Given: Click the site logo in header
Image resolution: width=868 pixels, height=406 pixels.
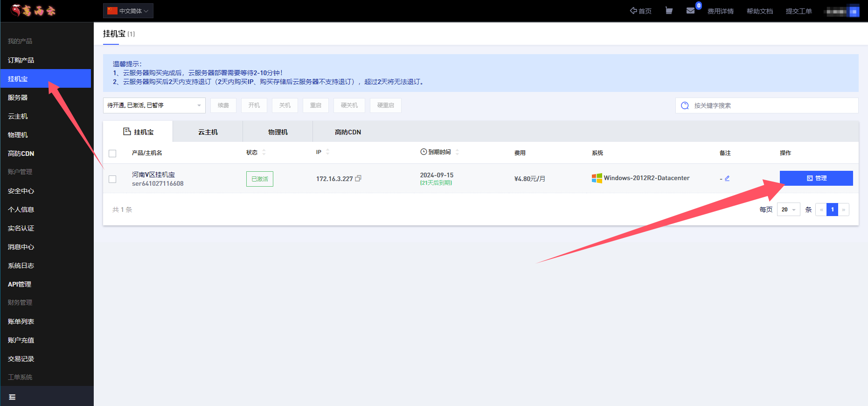Looking at the screenshot, I should pos(33,10).
